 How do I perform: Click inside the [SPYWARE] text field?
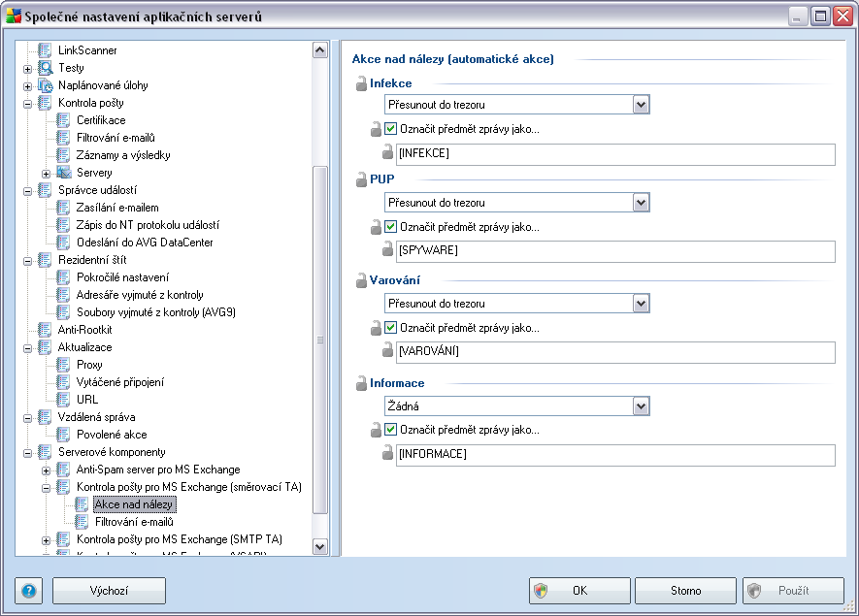point(615,251)
